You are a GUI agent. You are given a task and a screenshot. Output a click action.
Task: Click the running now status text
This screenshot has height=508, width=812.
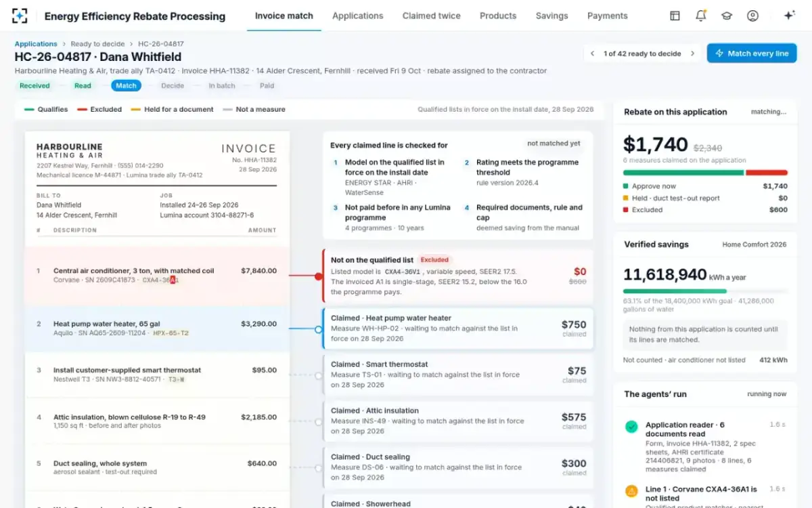point(767,394)
